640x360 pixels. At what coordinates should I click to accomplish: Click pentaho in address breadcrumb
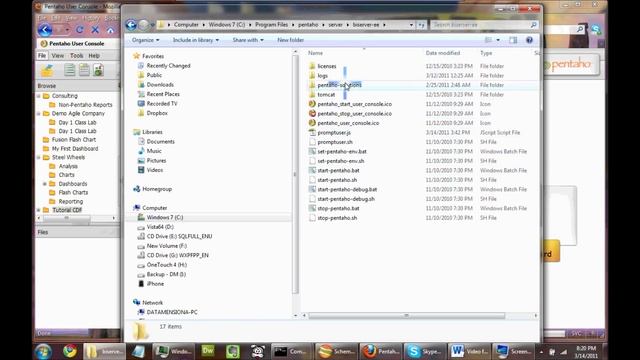pos(308,25)
